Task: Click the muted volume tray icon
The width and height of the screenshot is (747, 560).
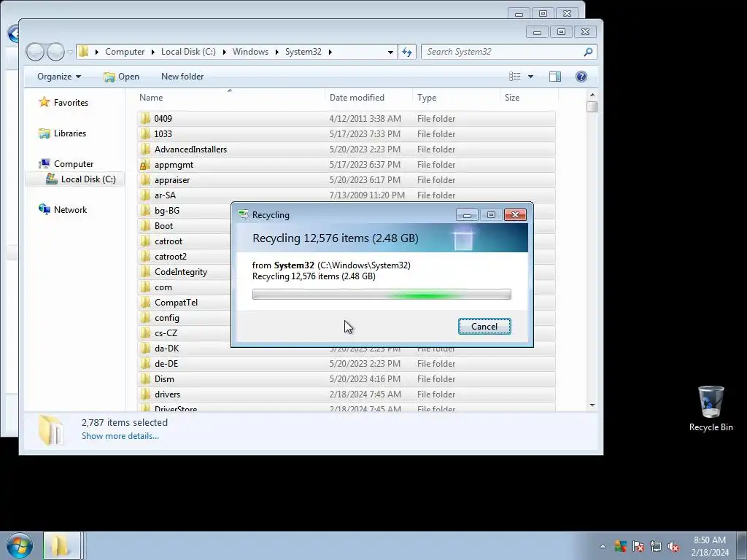Action: [x=673, y=546]
